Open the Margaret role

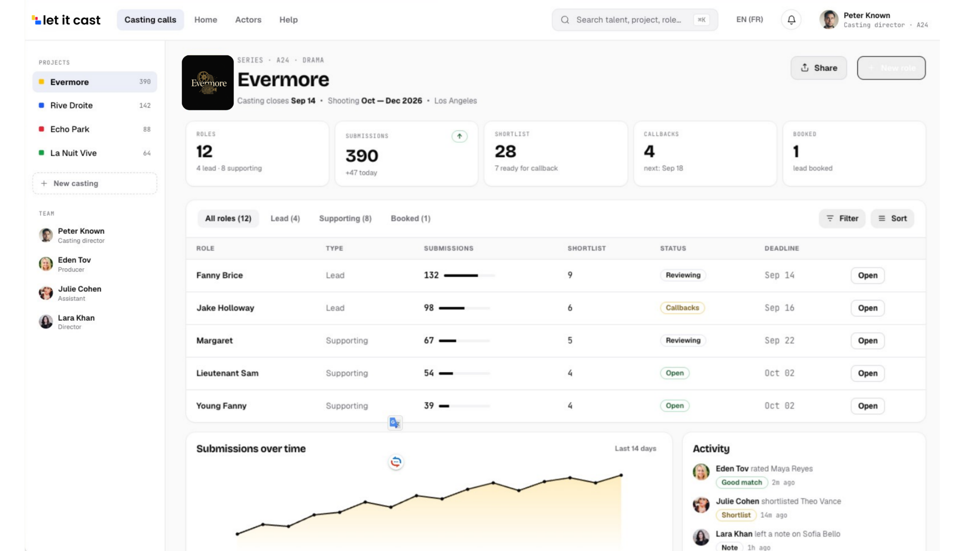coord(867,341)
